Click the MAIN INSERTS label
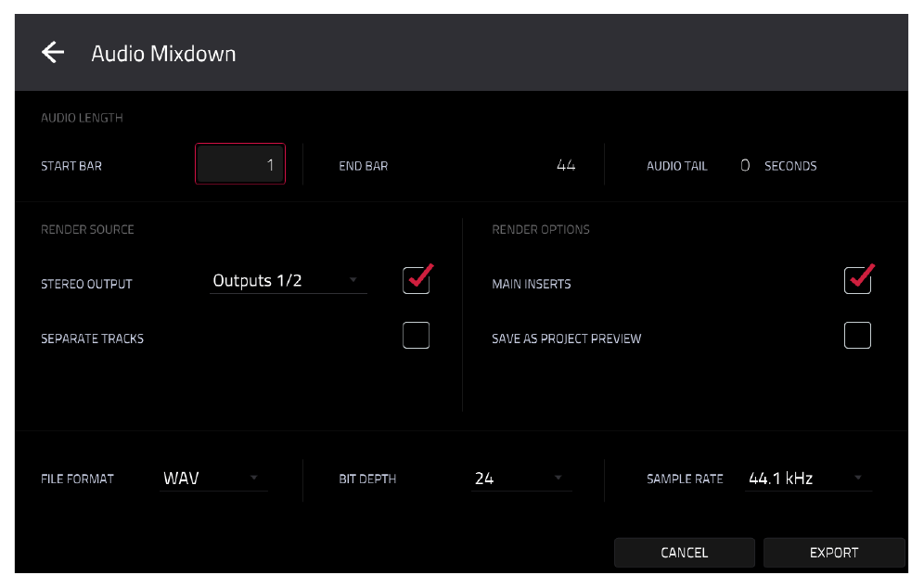The image size is (924, 588). pos(531,284)
